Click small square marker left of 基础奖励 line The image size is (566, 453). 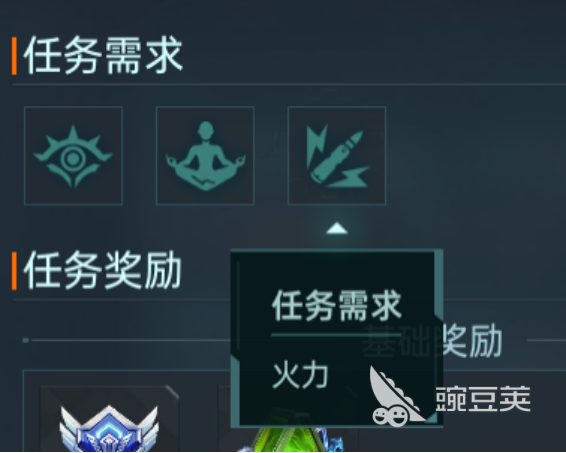[25, 340]
